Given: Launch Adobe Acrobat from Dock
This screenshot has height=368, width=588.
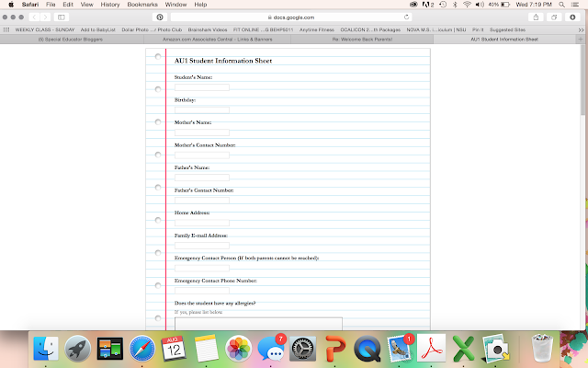Looking at the screenshot, I should 431,349.
